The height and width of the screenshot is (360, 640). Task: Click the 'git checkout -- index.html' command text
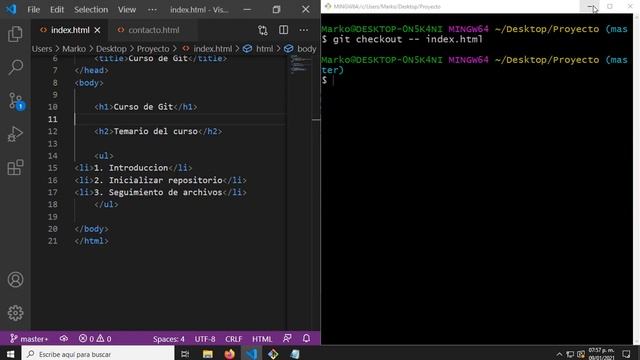click(x=408, y=39)
